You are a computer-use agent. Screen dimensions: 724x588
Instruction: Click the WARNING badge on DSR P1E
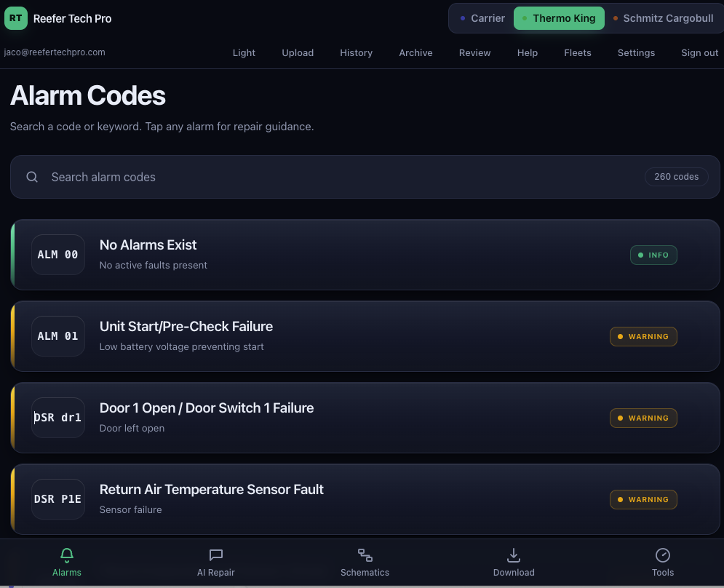point(643,499)
